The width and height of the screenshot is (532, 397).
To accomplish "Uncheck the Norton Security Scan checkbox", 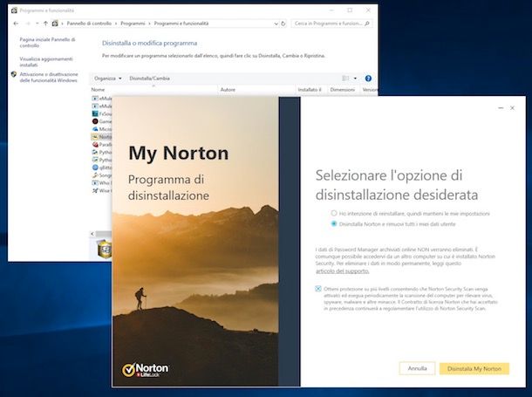I will [x=318, y=289].
